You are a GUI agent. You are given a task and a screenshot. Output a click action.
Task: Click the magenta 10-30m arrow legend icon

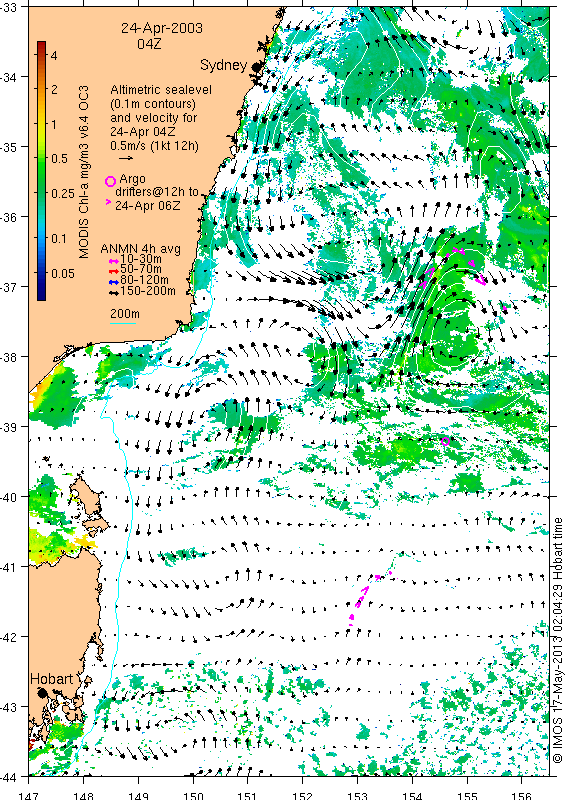coord(114,260)
